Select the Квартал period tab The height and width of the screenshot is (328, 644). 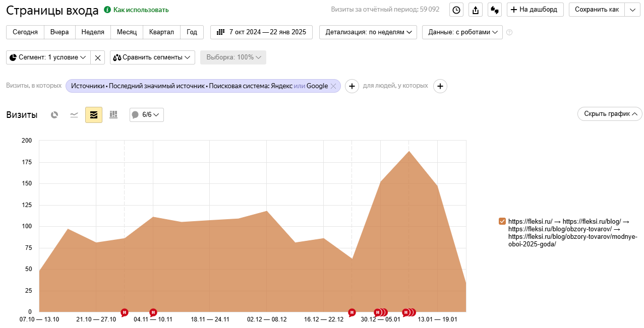point(161,32)
